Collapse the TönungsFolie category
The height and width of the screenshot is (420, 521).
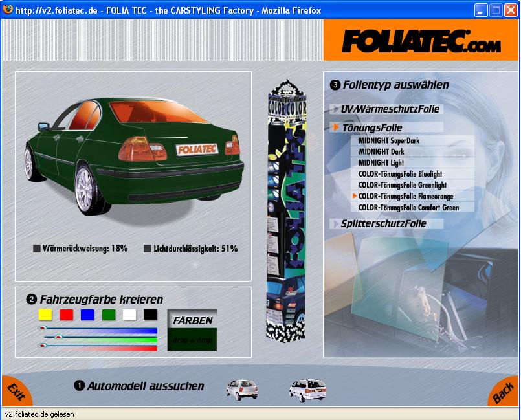pos(371,128)
